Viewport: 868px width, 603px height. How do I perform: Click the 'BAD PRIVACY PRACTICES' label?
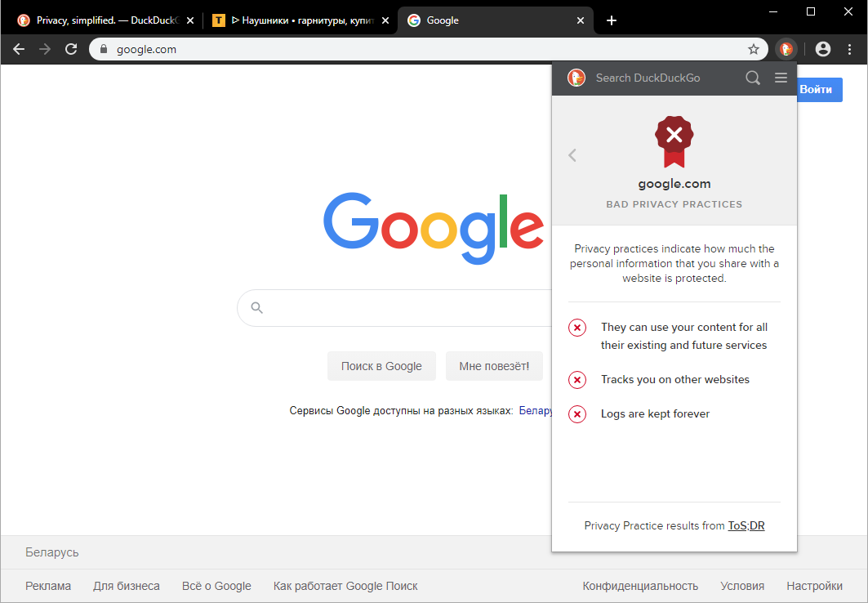674,204
